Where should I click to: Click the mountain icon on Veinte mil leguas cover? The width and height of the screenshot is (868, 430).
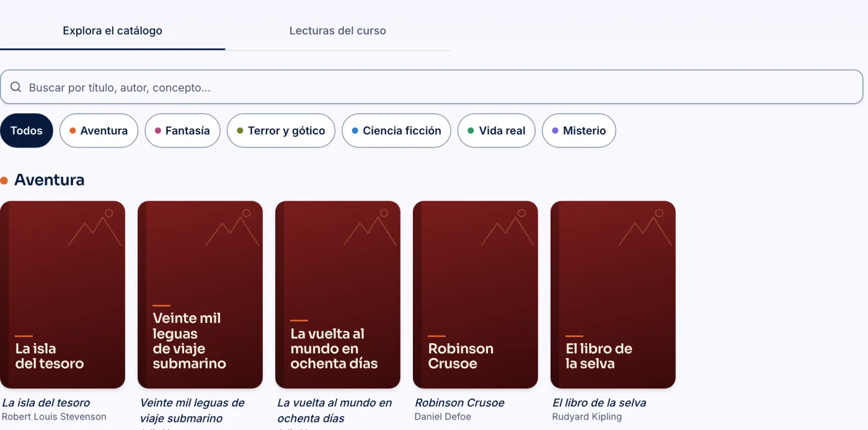coord(232,227)
